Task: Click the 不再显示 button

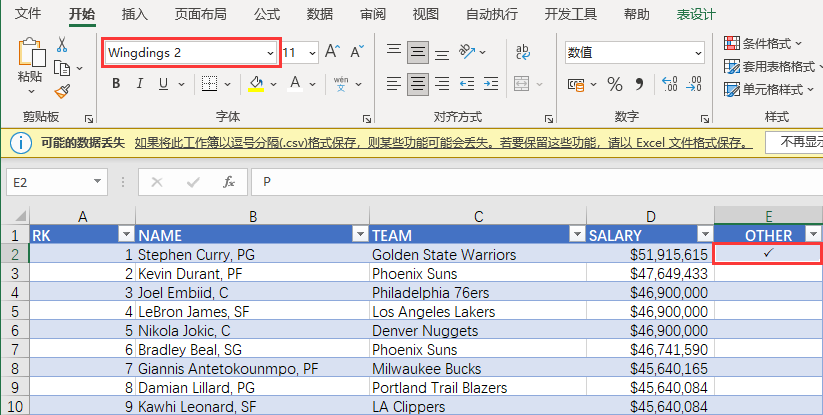Action: [x=795, y=142]
